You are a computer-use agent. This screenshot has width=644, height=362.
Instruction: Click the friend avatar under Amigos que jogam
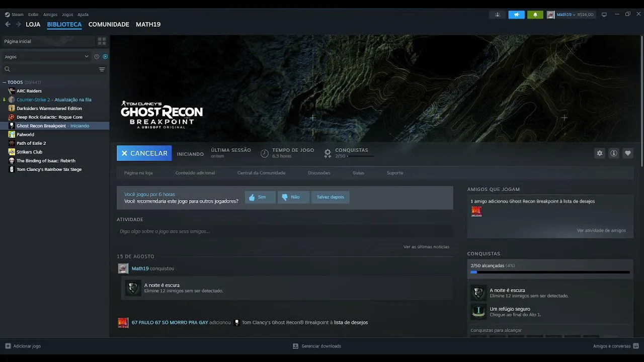[476, 211]
